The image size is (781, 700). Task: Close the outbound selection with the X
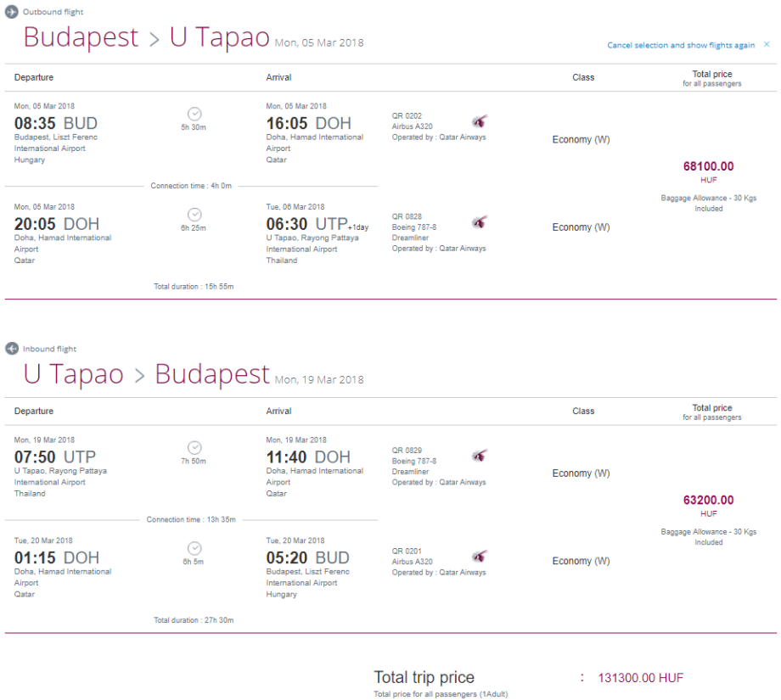pos(767,44)
